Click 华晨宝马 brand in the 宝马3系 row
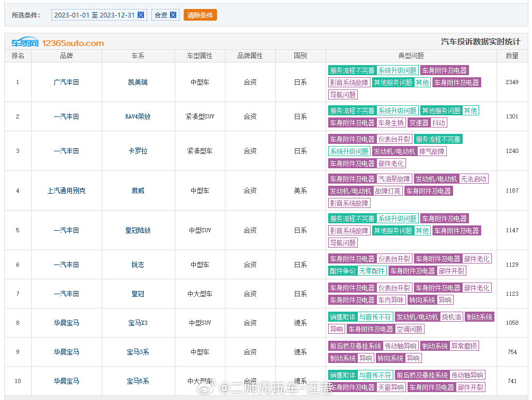 (67, 352)
